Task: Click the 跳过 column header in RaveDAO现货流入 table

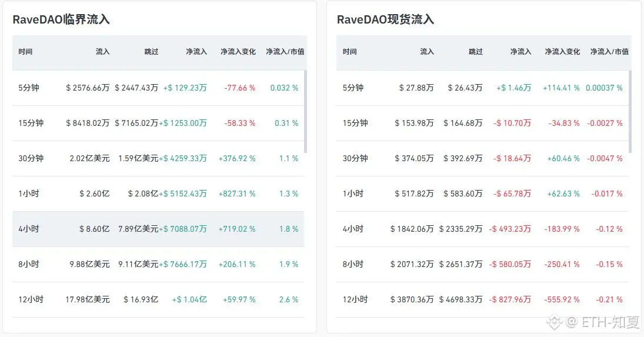Action: tap(476, 52)
